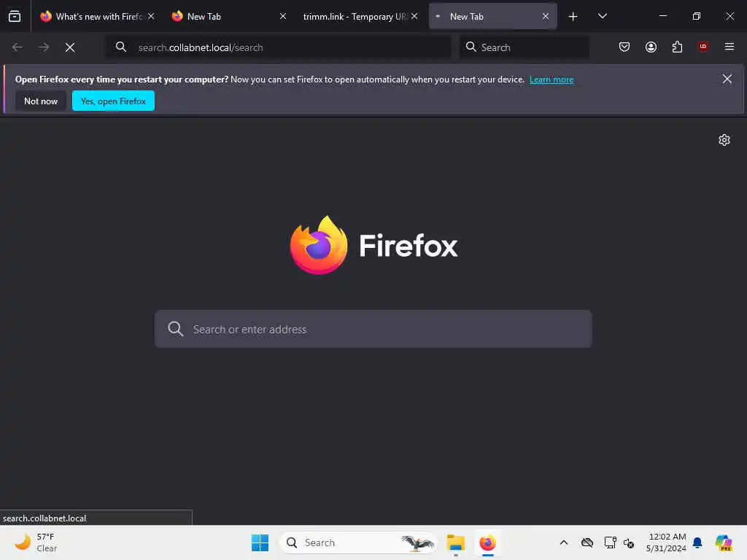Close the active New Tab
This screenshot has height=560, width=747.
pos(546,16)
